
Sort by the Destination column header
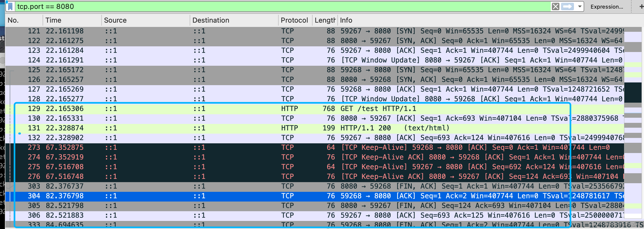234,20
